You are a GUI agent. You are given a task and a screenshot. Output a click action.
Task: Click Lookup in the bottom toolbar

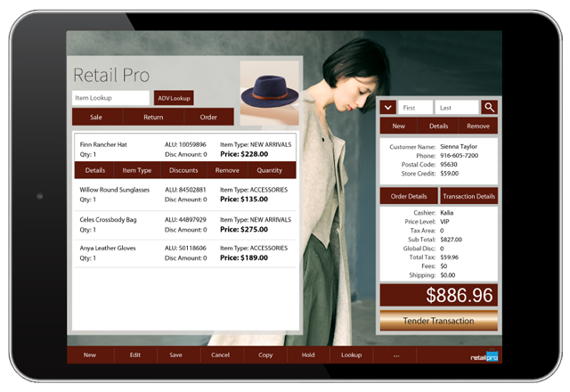pyautogui.click(x=351, y=355)
